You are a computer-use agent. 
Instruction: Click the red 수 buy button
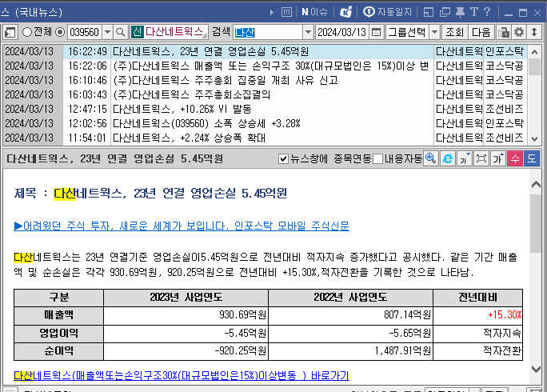click(515, 159)
